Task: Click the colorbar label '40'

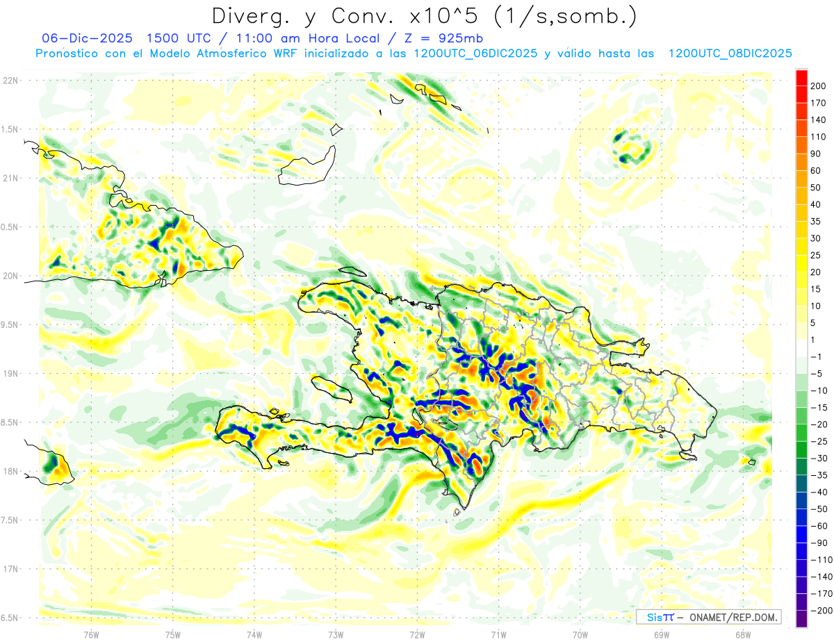Action: tap(816, 204)
